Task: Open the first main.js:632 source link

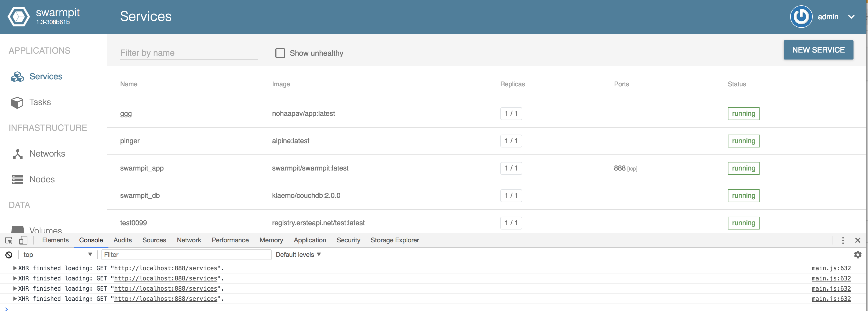Action: point(831,268)
